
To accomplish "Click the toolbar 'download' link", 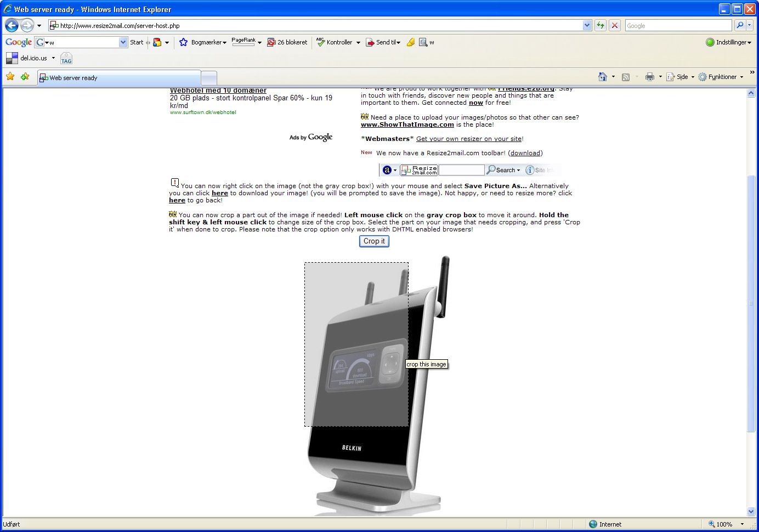I will click(525, 153).
